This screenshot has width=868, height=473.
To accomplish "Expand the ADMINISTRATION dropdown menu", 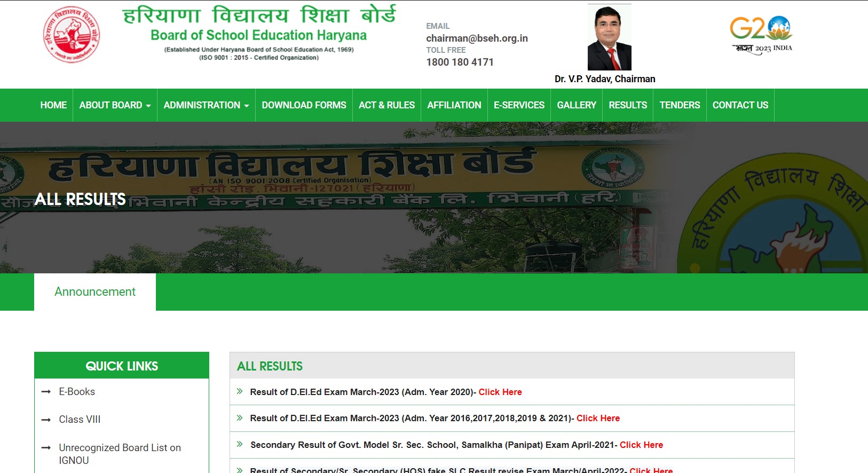I will click(x=206, y=105).
